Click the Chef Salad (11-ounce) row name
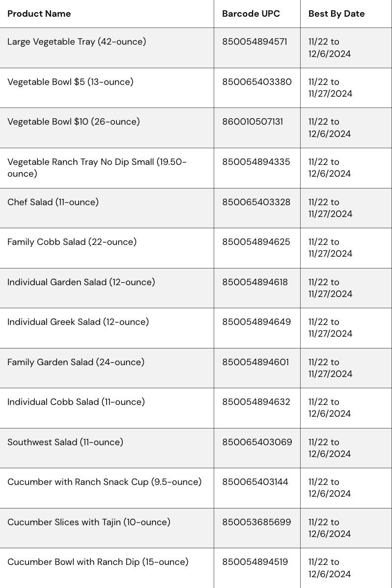 [53, 202]
